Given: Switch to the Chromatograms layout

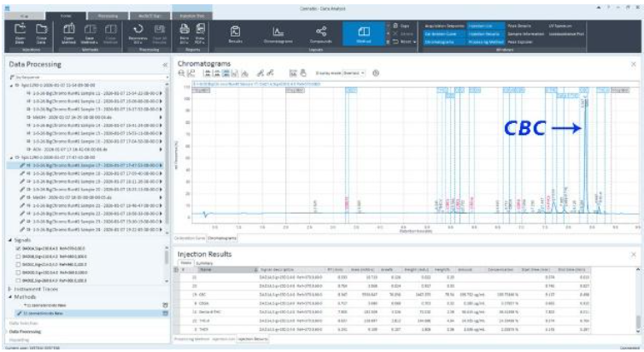Looking at the screenshot, I should (278, 33).
